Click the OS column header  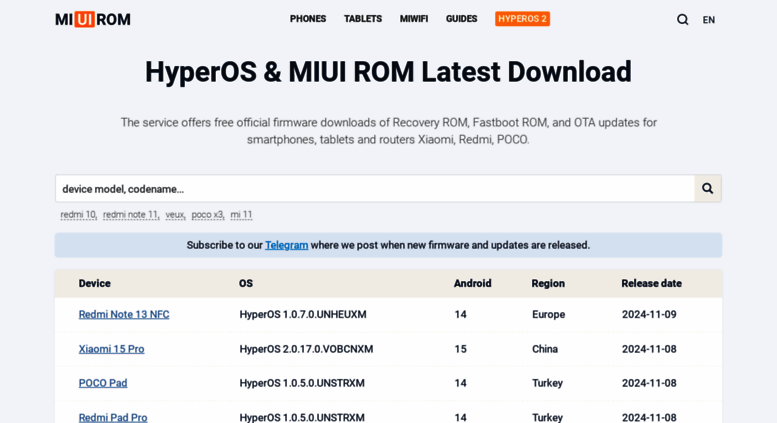(x=246, y=283)
